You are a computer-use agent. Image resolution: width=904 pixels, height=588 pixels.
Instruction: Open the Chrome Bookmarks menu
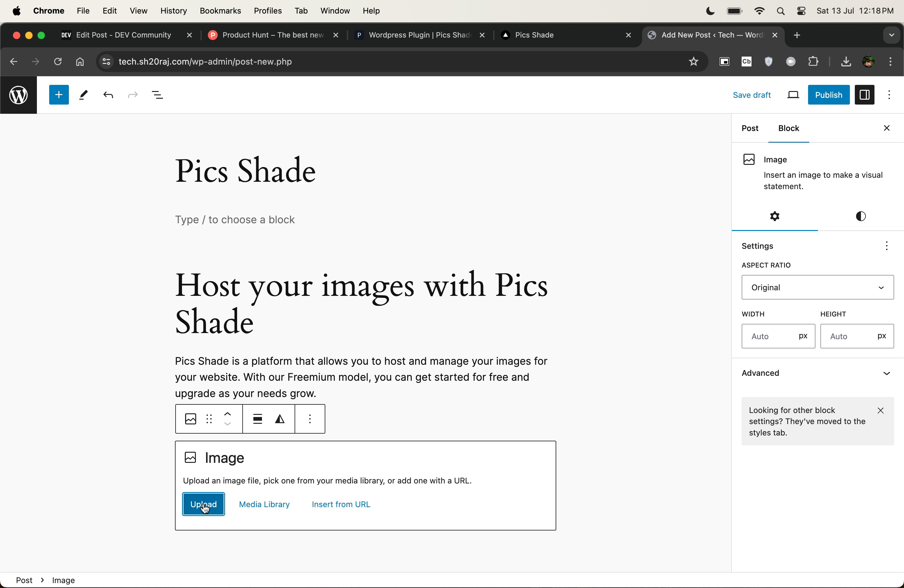[x=220, y=11]
